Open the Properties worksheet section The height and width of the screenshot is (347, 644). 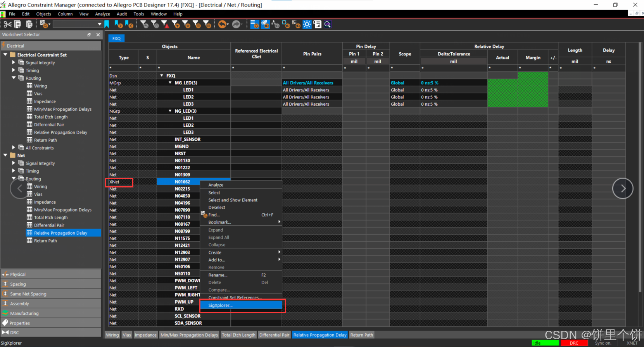pyautogui.click(x=51, y=323)
